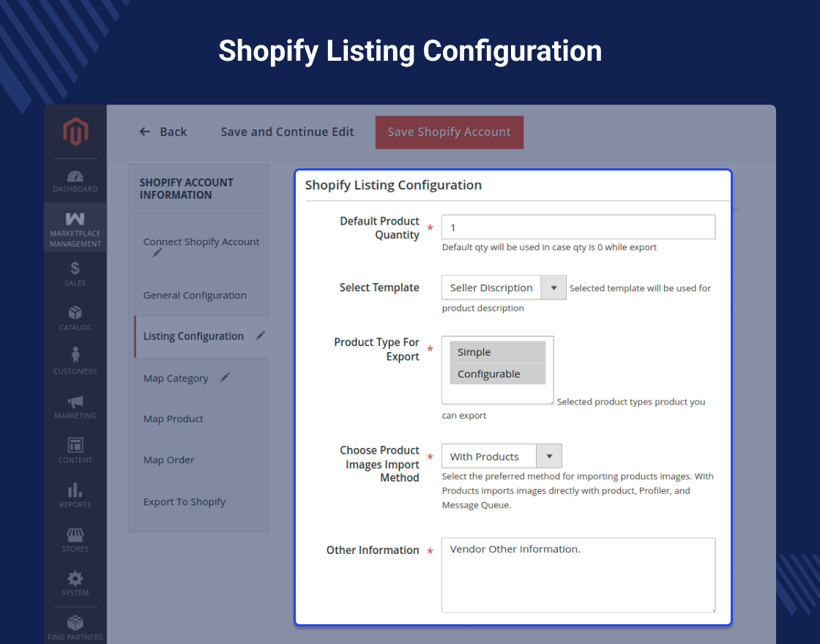Click the Back arrow icon
This screenshot has width=820, height=644.
[x=145, y=132]
